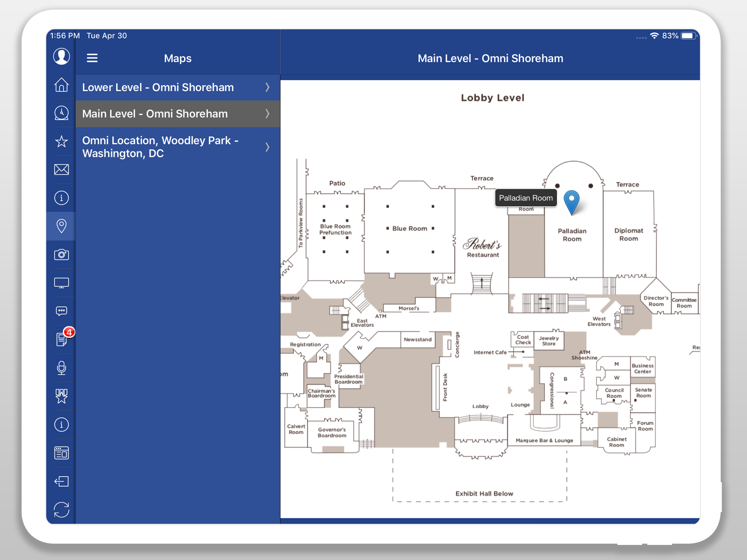
Task: Select Omni Location, Woodley Park map row
Action: pos(178,147)
